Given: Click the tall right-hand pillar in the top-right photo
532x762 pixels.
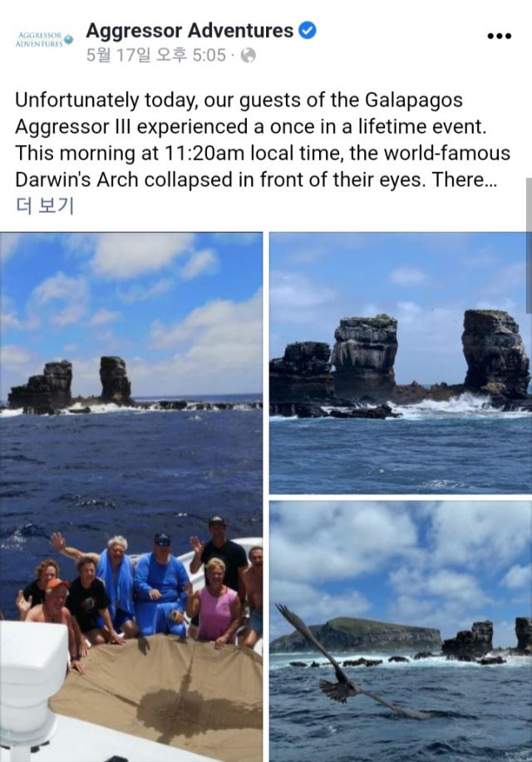Looking at the screenshot, I should [x=495, y=353].
